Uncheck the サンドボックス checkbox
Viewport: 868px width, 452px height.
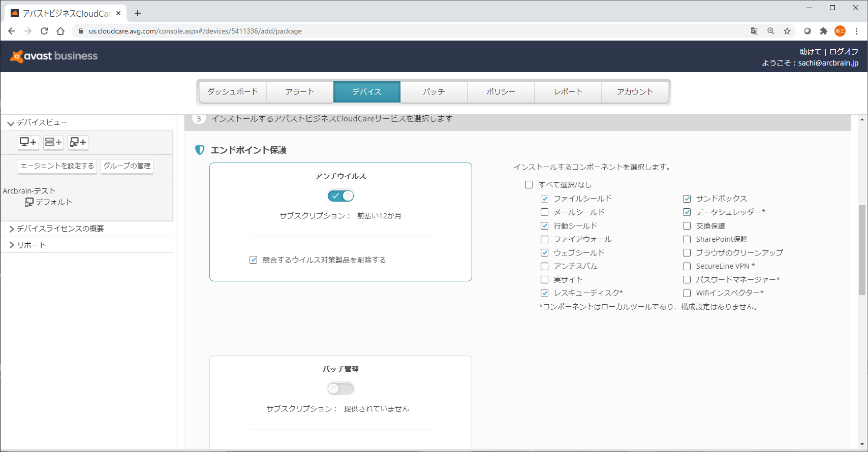point(687,199)
